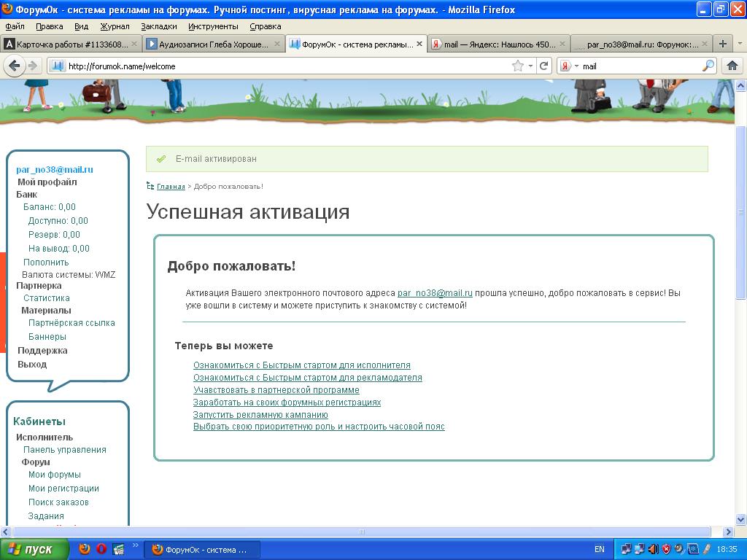Bookmark this page with the star icon
This screenshot has width=747, height=560.
(x=518, y=66)
